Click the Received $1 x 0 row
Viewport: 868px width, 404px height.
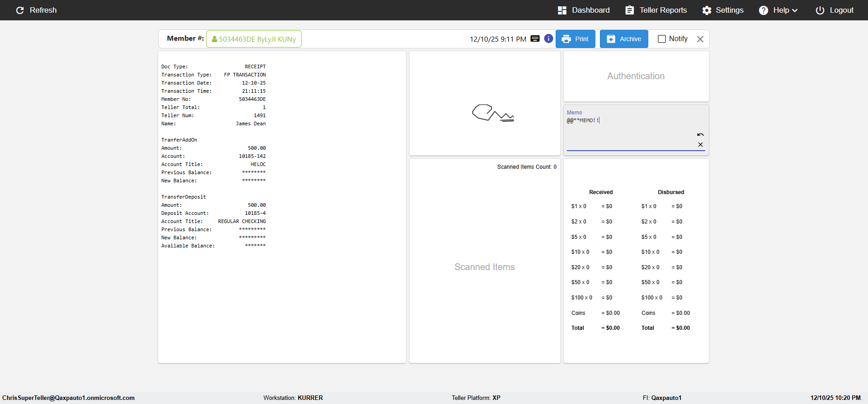coord(592,206)
